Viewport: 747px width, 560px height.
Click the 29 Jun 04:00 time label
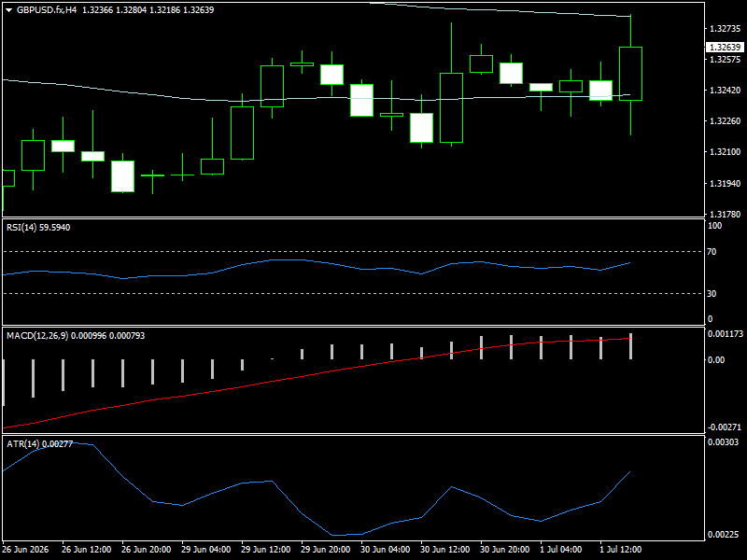[205, 550]
